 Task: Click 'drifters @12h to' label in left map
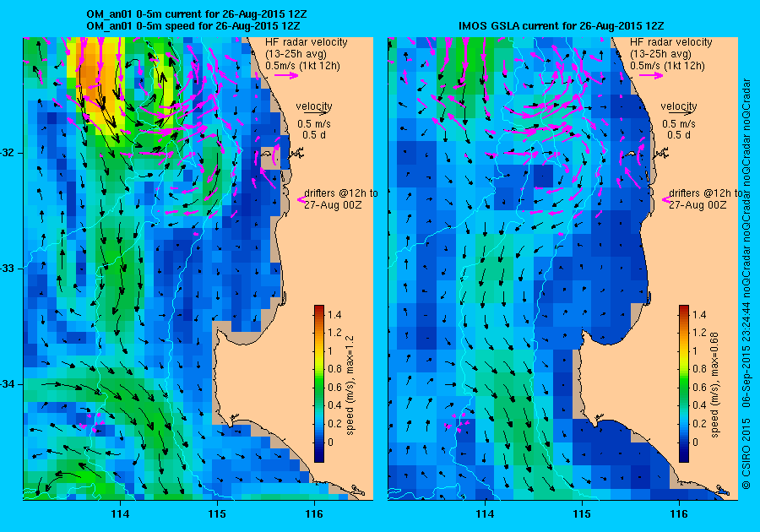341,193
